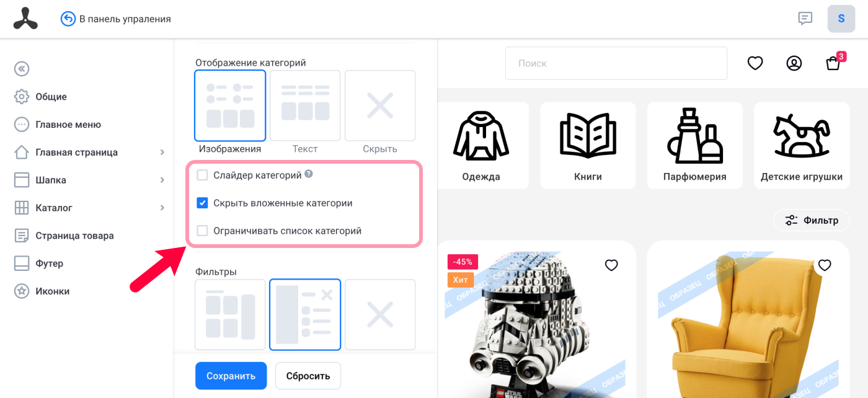Screen dimensions: 868x398
Task: Click the -45% discount badge
Action: click(x=463, y=262)
